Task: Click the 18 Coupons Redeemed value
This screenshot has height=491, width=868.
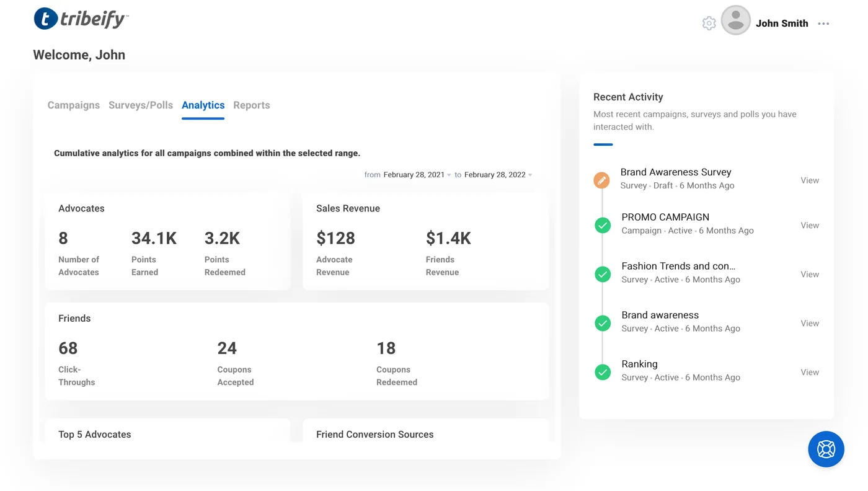Action: point(386,348)
